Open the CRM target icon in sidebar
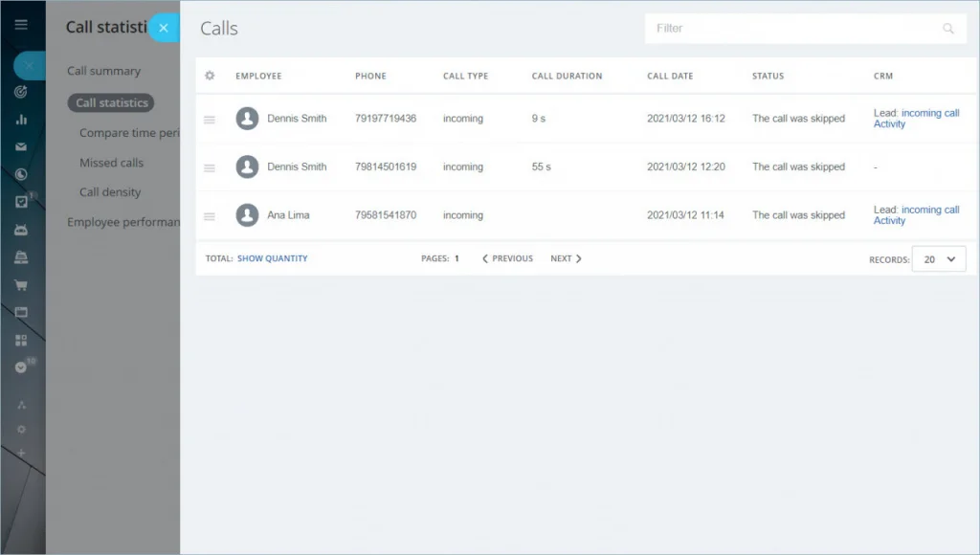The height and width of the screenshot is (555, 980). tap(21, 92)
